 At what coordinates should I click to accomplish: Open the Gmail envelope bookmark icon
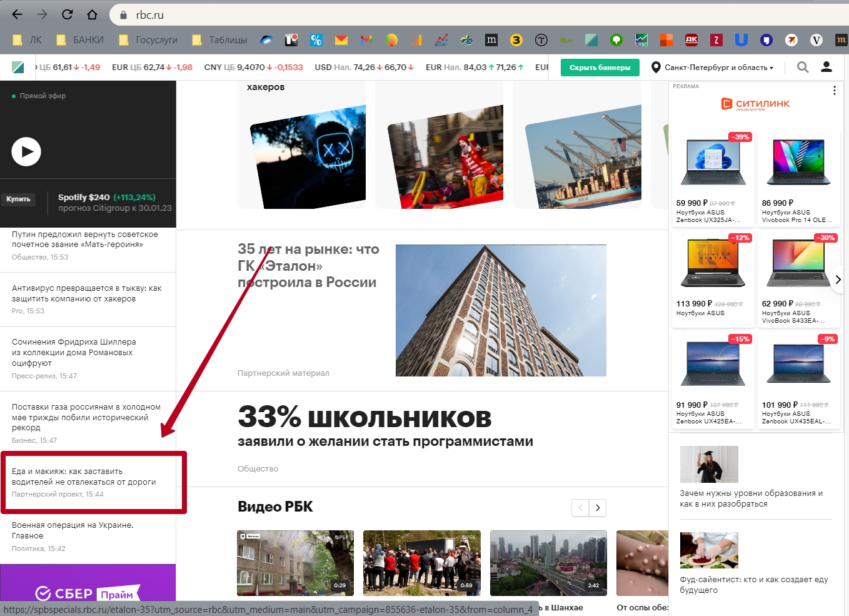coord(341,40)
